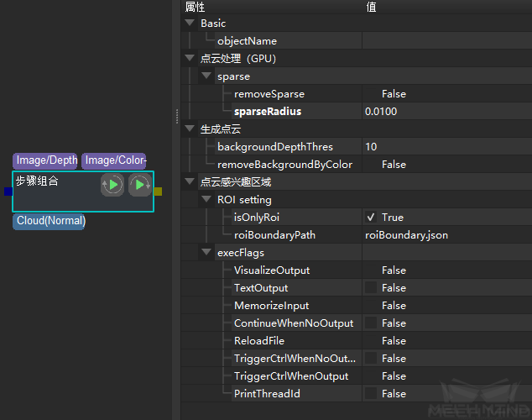The image size is (532, 420).
Task: Collapse the Basic property group
Action: [190, 24]
